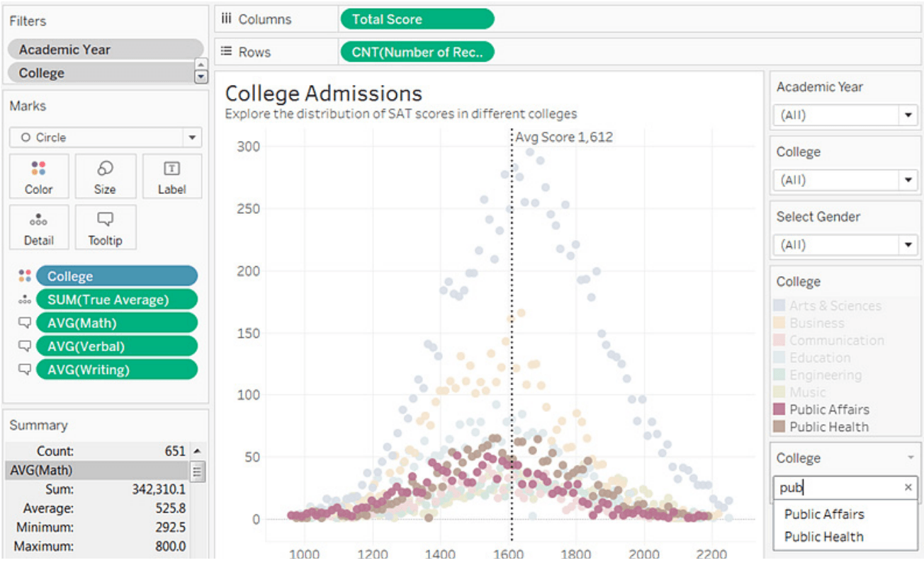This screenshot has height=565, width=924.
Task: Click the chart subtitle about SAT scores
Action: [401, 113]
